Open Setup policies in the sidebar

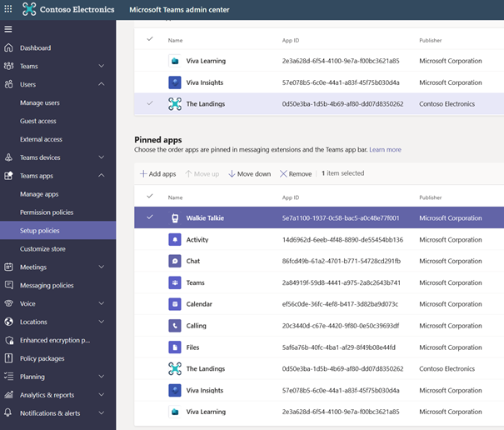(x=57, y=230)
